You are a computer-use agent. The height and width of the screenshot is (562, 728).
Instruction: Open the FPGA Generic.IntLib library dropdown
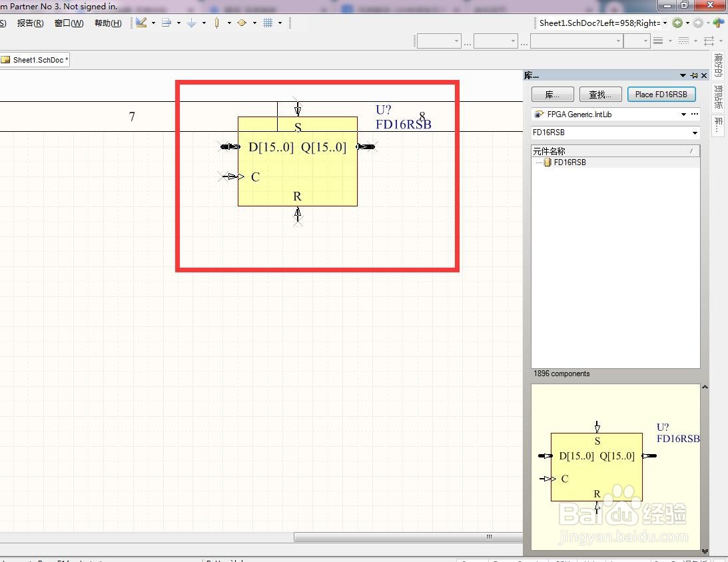(683, 114)
